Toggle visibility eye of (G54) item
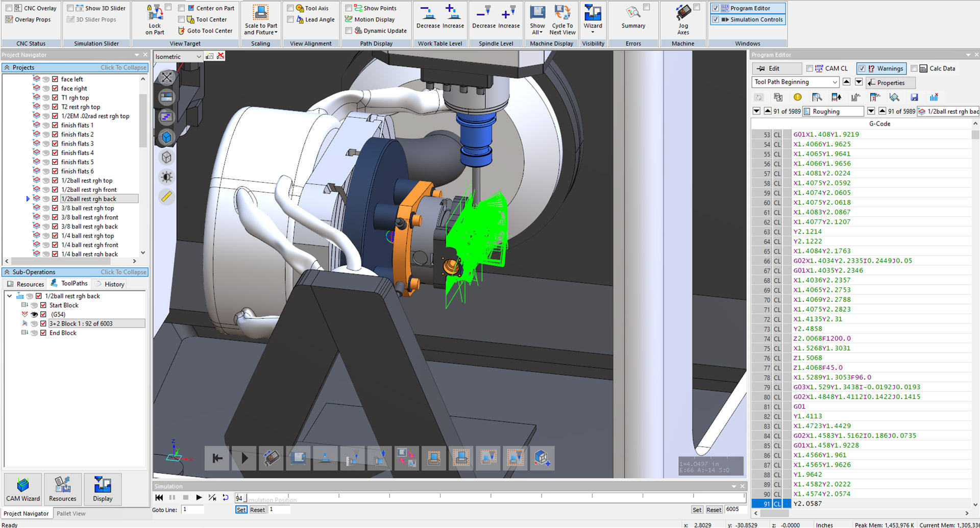 tap(34, 315)
